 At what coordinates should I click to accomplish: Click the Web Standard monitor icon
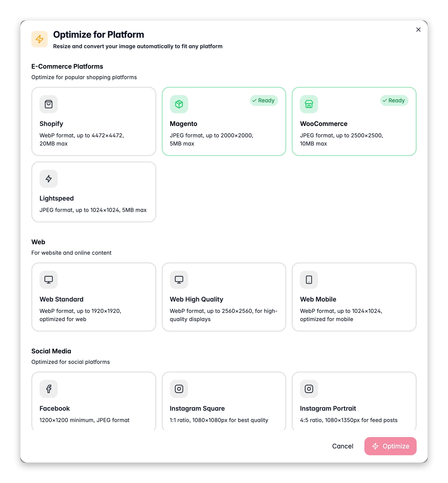[x=48, y=280]
